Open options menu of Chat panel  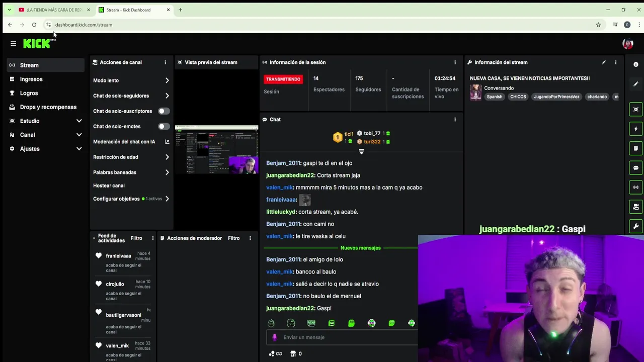pyautogui.click(x=455, y=120)
